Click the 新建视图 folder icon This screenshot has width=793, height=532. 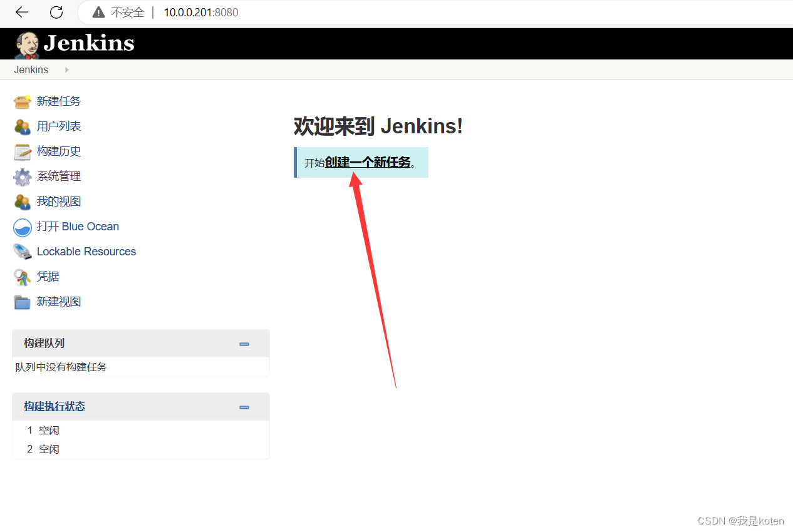coord(23,302)
